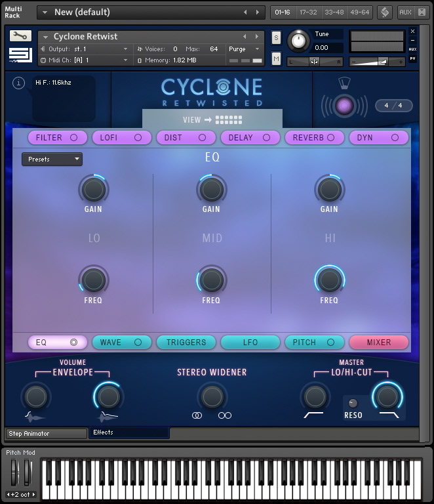434x504 pixels.
Task: Open the 4 / 4 time signature selector
Action: pyautogui.click(x=393, y=106)
